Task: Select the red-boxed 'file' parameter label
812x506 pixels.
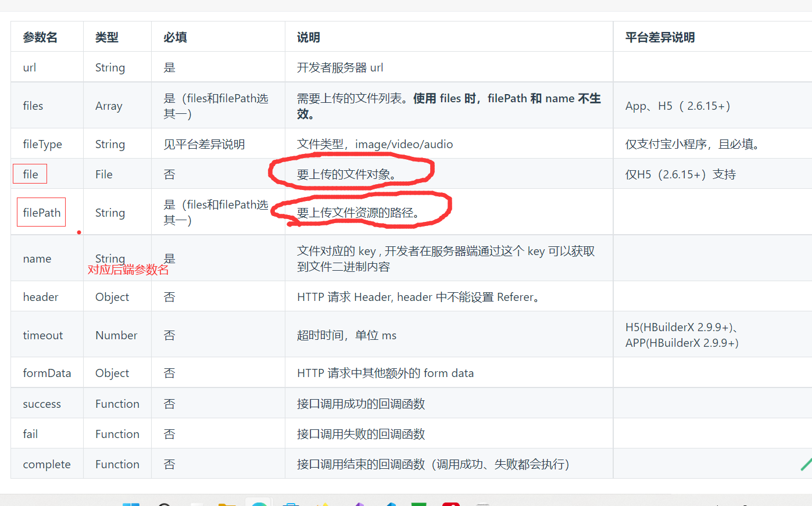Action: (30, 174)
